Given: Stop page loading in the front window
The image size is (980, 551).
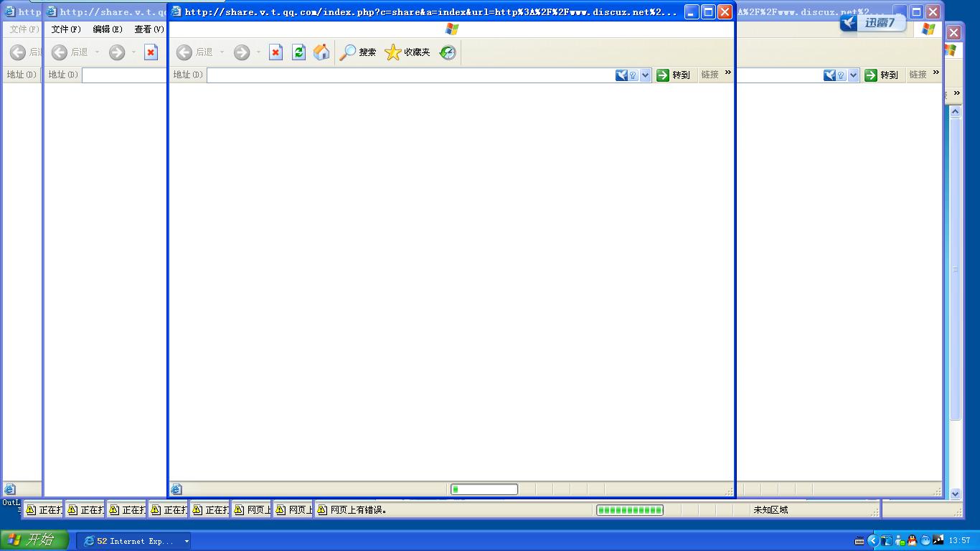Looking at the screenshot, I should point(275,52).
